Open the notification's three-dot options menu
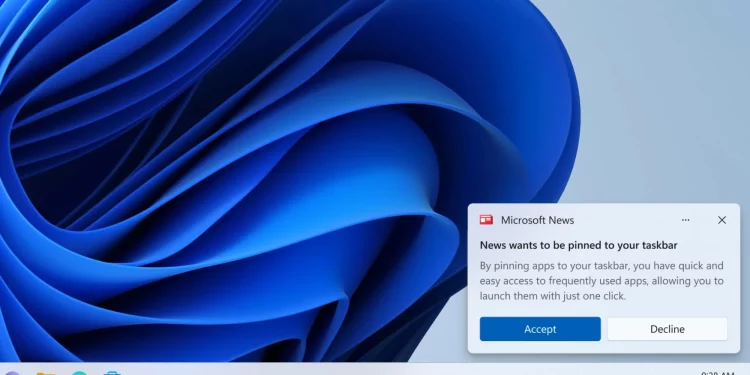 tap(685, 220)
